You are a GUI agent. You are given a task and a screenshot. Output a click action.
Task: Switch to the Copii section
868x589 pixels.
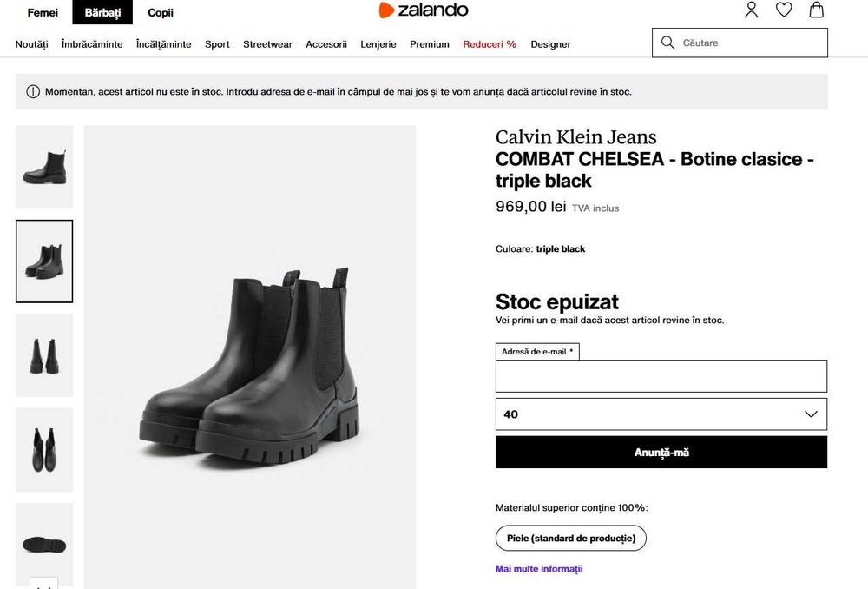[x=161, y=12]
